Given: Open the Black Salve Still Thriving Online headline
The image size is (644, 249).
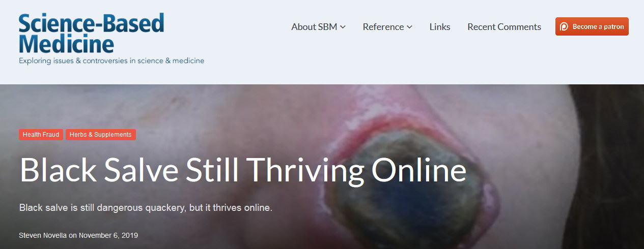Looking at the screenshot, I should (243, 171).
